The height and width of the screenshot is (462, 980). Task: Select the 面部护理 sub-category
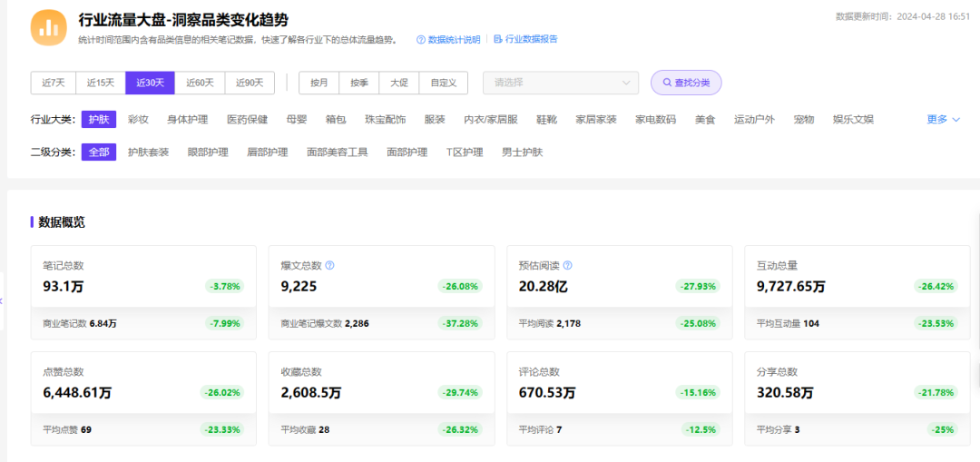(x=407, y=152)
